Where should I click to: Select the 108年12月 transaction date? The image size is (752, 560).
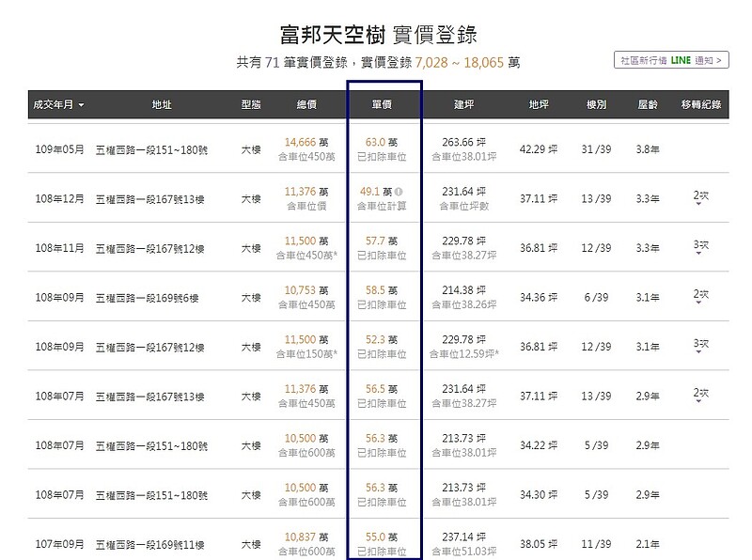click(x=60, y=199)
